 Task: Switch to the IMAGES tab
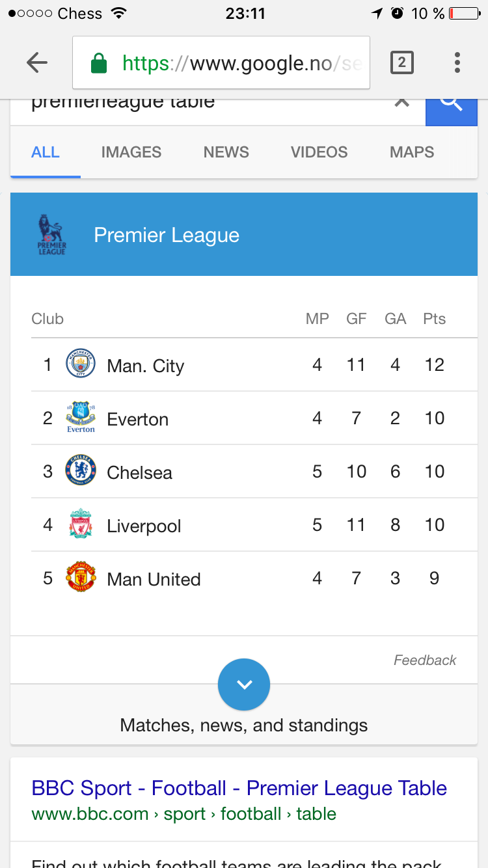tap(131, 152)
